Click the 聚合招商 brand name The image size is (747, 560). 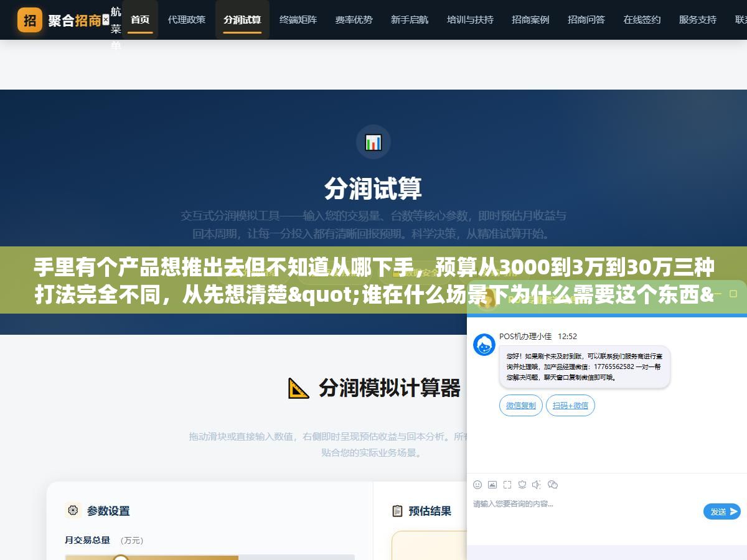click(75, 21)
